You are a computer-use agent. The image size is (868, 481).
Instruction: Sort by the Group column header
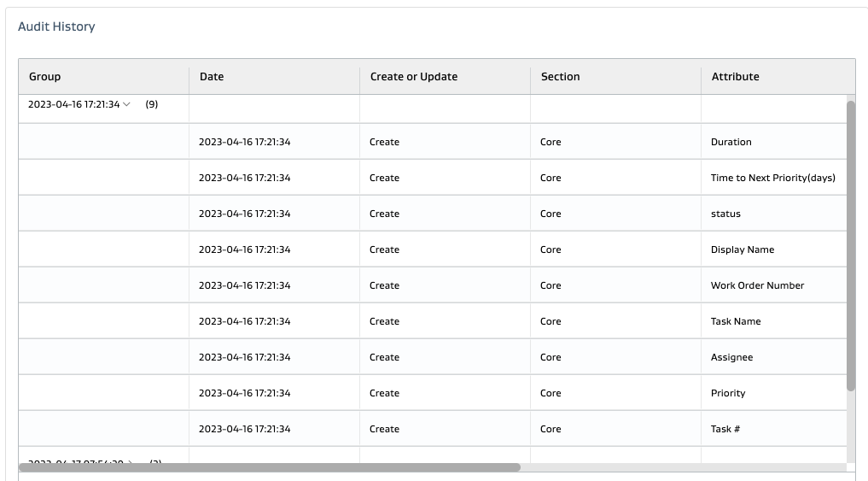pyautogui.click(x=44, y=77)
